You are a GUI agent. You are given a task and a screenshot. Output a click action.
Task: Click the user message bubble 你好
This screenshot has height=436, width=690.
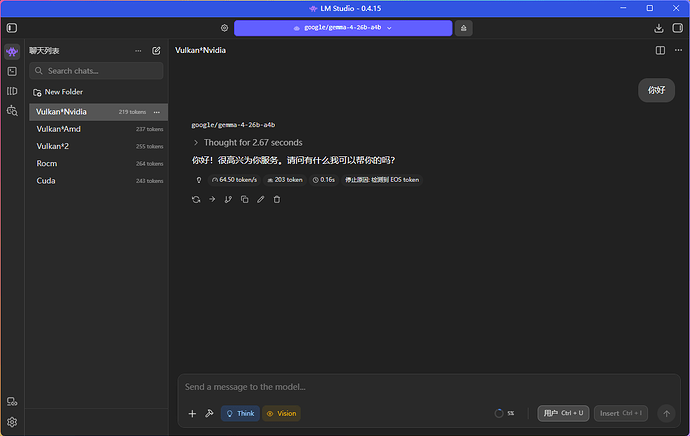coord(656,90)
